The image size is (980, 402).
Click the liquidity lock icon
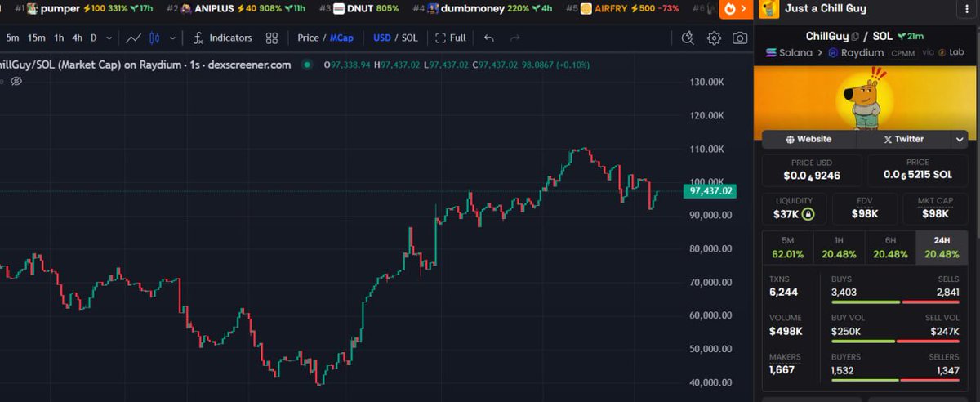click(808, 214)
